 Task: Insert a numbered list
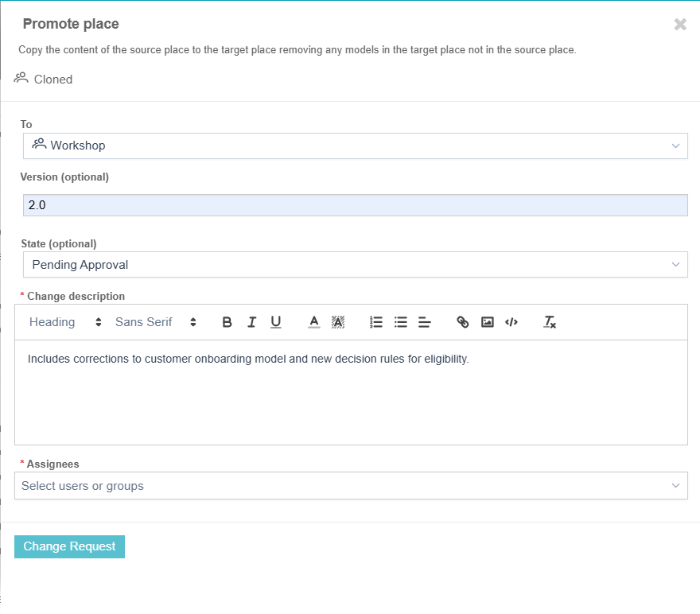coord(376,322)
